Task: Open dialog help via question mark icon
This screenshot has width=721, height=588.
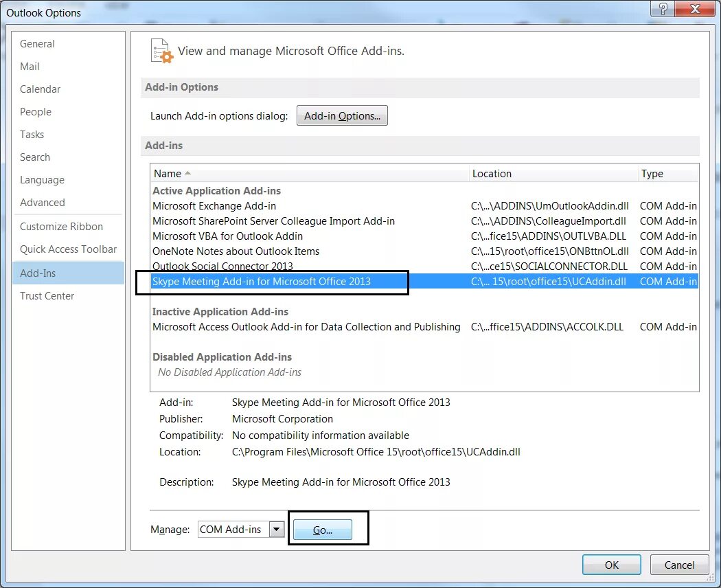Action: (661, 9)
